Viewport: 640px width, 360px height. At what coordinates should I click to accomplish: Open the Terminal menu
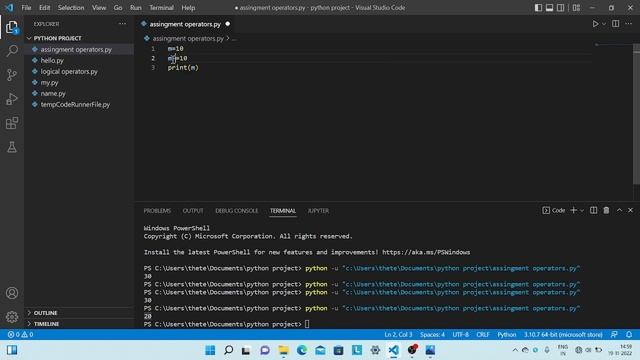click(x=161, y=8)
